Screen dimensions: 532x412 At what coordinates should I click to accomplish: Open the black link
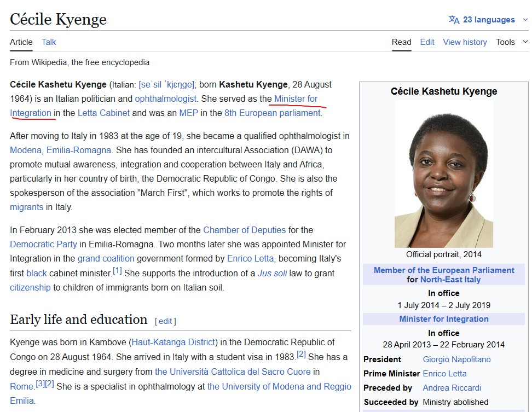pyautogui.click(x=37, y=274)
